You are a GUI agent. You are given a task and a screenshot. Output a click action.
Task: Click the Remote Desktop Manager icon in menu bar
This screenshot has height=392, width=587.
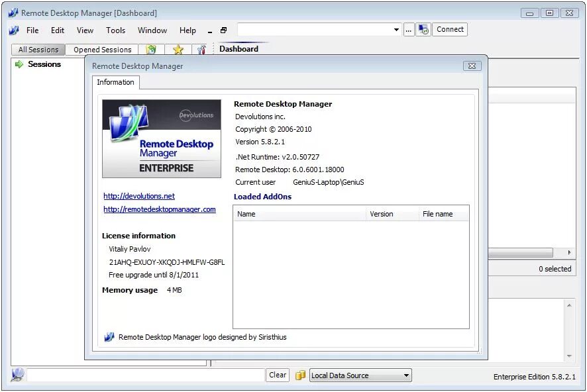14,30
